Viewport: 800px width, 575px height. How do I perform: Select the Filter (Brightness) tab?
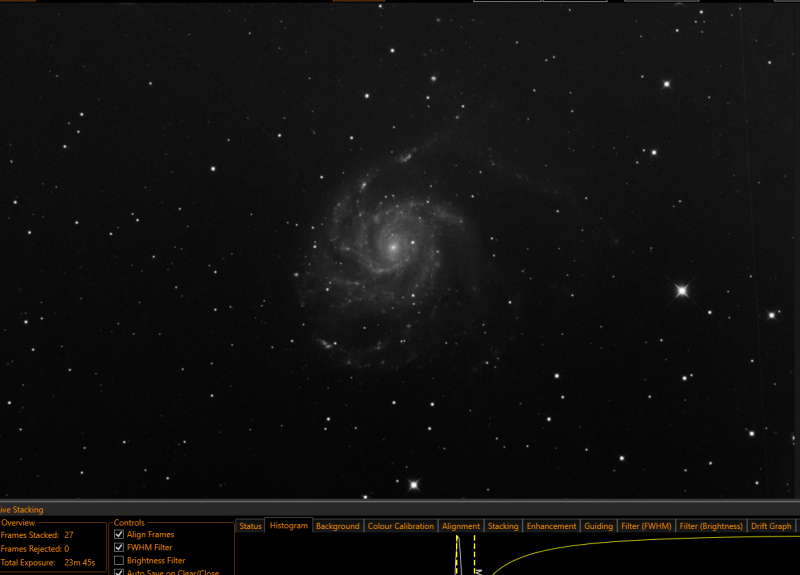711,526
